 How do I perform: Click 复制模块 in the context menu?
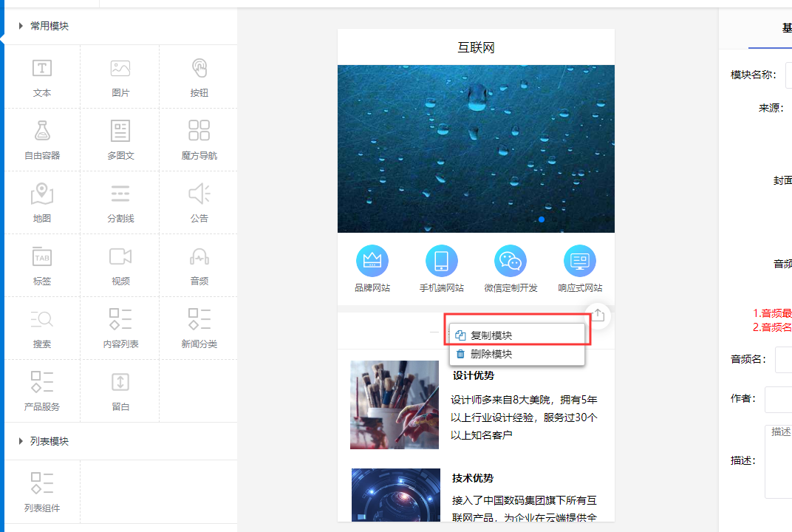click(x=491, y=335)
